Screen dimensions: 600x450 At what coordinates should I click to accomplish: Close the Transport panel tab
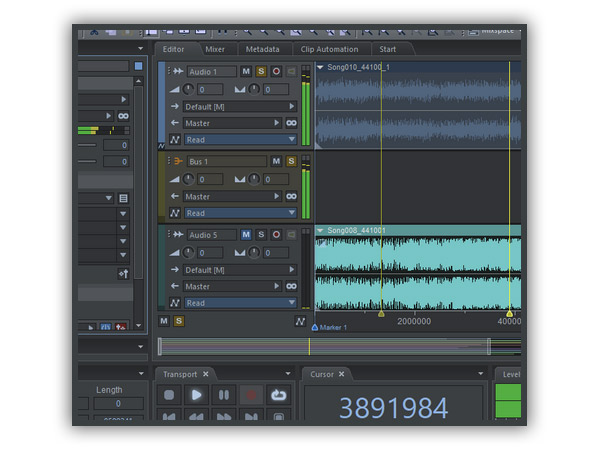[206, 374]
